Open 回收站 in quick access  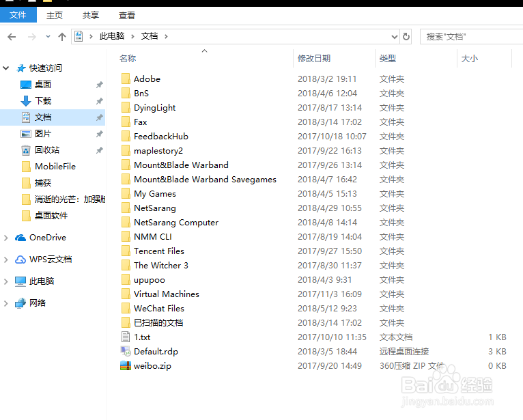(47, 150)
